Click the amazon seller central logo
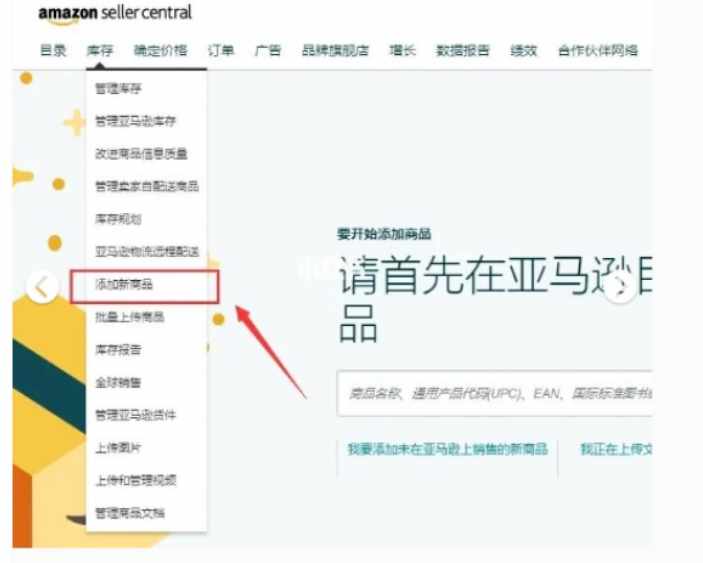The image size is (703, 563). pyautogui.click(x=115, y=13)
